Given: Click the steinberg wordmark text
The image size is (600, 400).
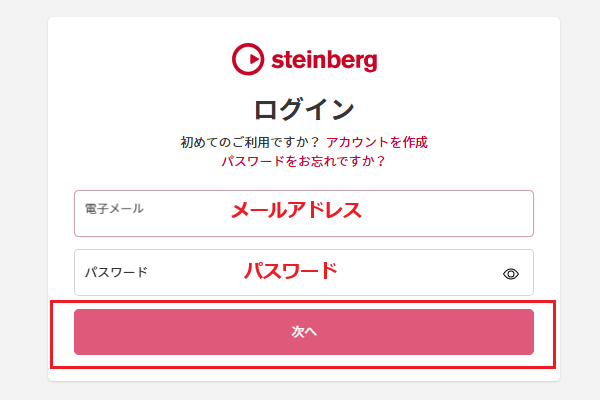Looking at the screenshot, I should coord(324,60).
